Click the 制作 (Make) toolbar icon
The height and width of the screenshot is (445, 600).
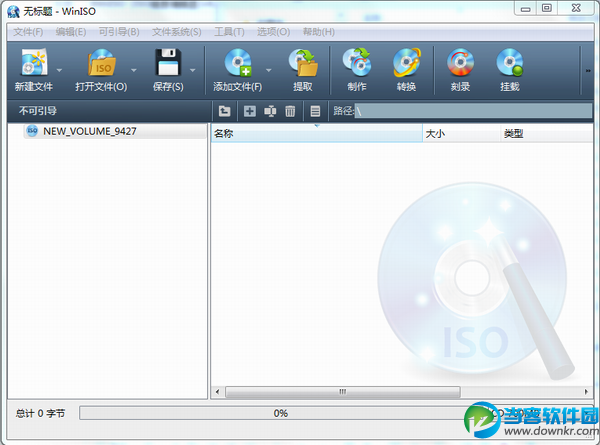click(357, 62)
